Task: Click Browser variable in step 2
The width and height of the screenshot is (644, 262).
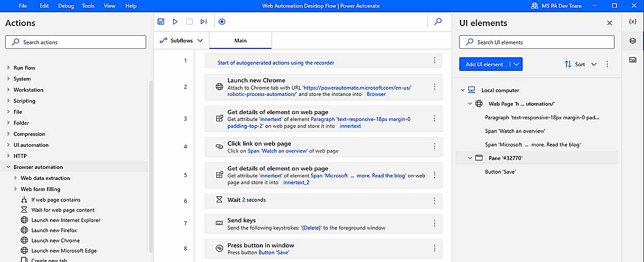Action: point(376,94)
